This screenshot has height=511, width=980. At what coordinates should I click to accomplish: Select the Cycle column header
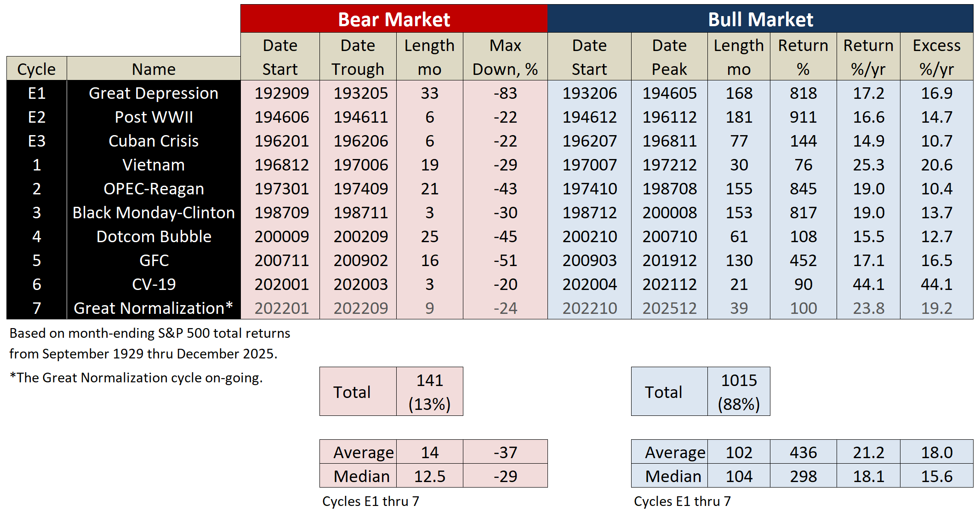(x=36, y=69)
